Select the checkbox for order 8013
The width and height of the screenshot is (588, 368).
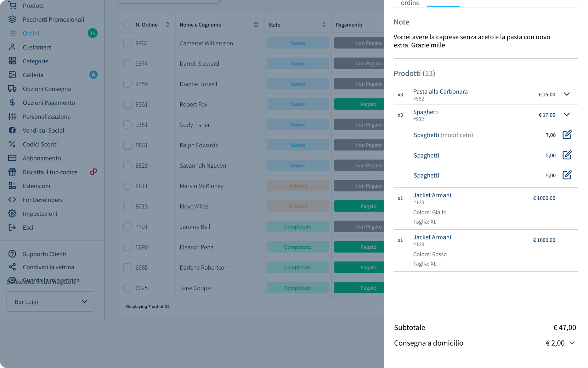[127, 206]
